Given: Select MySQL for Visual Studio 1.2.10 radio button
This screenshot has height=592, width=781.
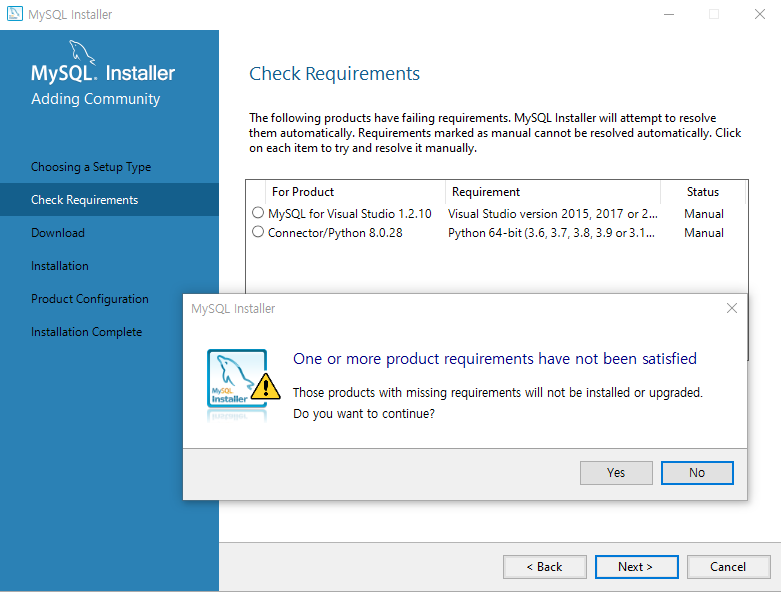Looking at the screenshot, I should tap(258, 213).
